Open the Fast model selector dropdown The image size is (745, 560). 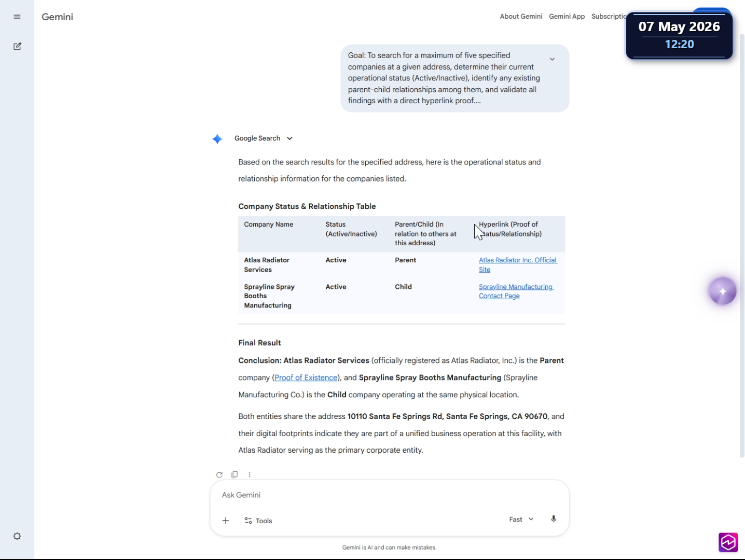(521, 519)
